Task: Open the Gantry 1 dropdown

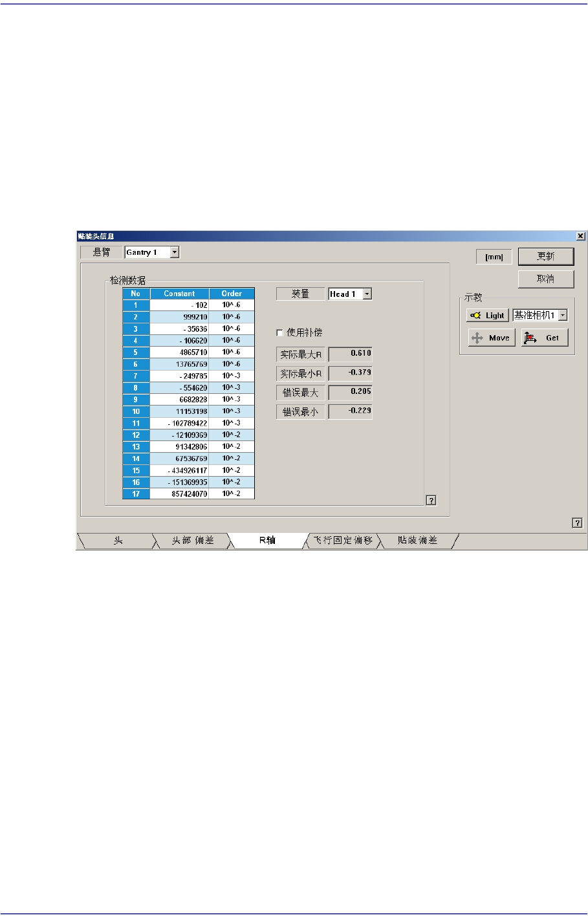Action: (174, 252)
